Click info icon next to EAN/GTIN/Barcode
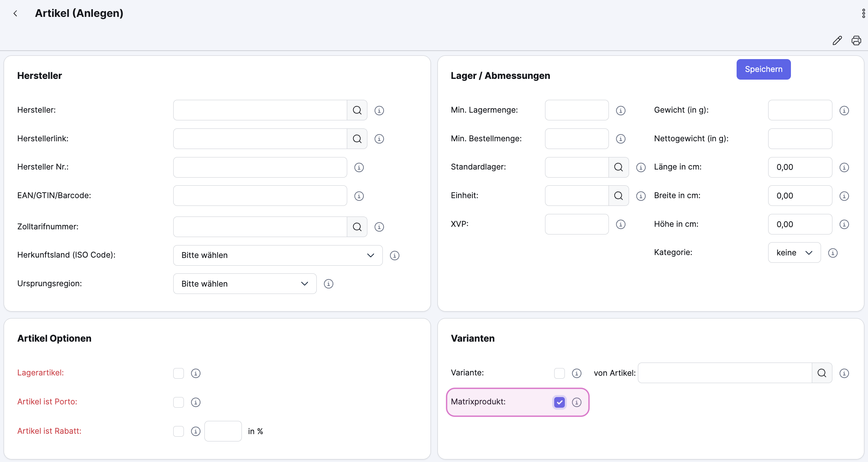868x462 pixels. [x=359, y=196]
